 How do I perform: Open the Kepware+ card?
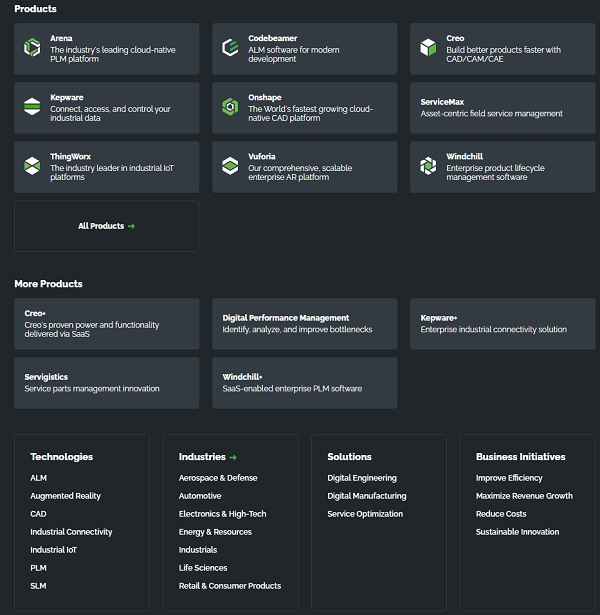[x=503, y=324]
